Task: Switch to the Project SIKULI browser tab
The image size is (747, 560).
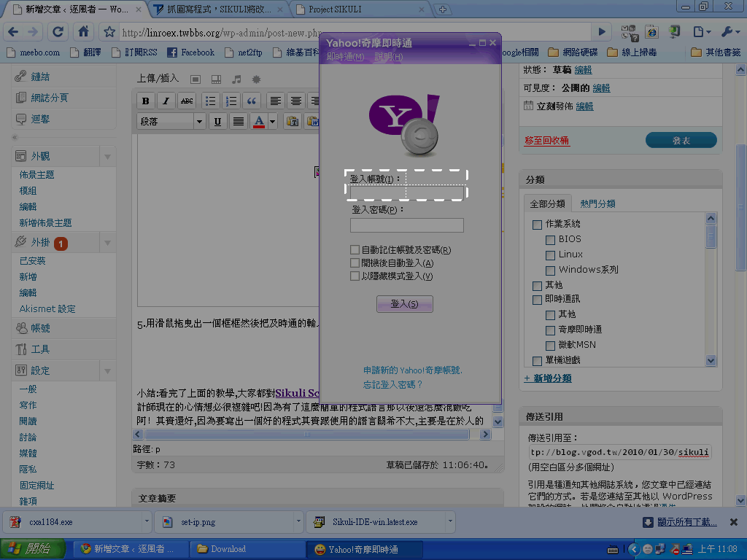Action: tap(360, 9)
